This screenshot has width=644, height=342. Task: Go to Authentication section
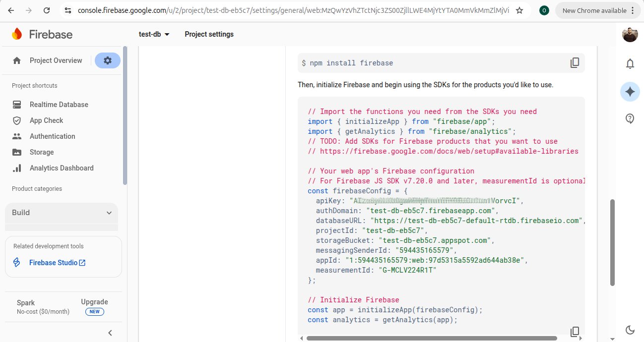pyautogui.click(x=52, y=136)
